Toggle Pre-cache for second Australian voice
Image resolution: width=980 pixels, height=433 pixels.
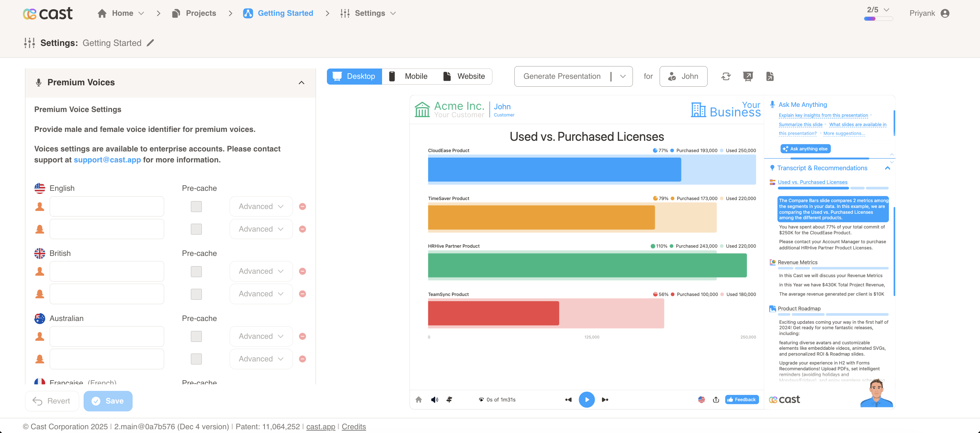tap(196, 359)
